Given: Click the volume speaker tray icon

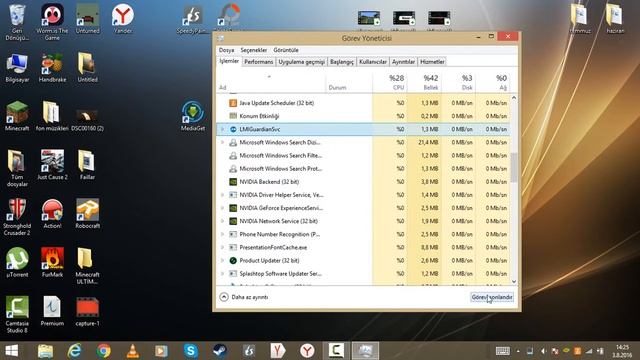Looking at the screenshot, I should pos(543,351).
